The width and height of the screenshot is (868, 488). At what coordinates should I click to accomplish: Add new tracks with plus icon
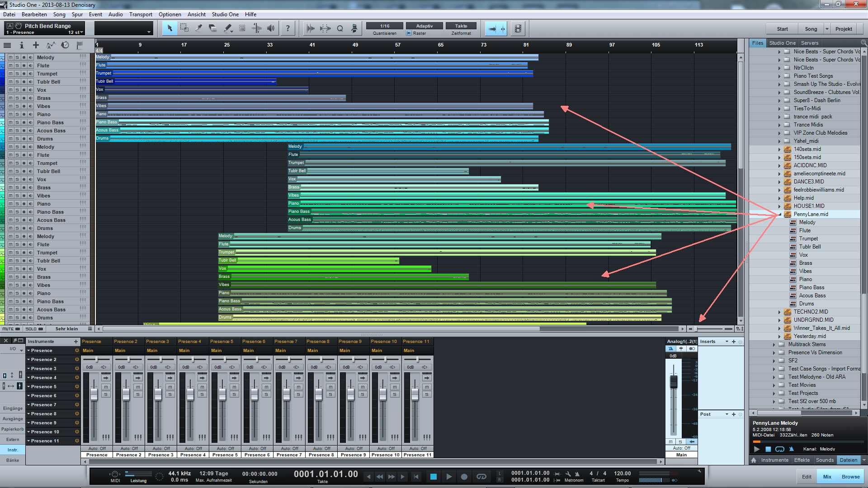click(36, 45)
